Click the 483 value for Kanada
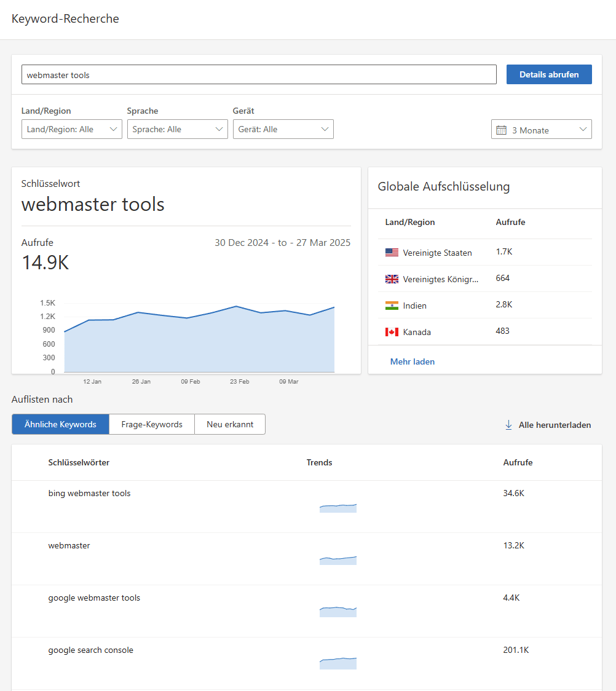Image resolution: width=616 pixels, height=691 pixels. [503, 331]
